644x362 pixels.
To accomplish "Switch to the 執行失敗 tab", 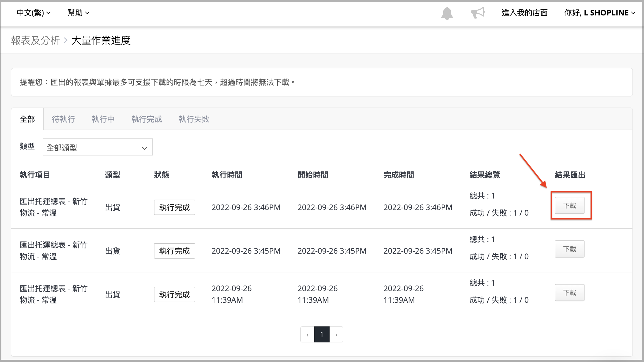I will [194, 119].
